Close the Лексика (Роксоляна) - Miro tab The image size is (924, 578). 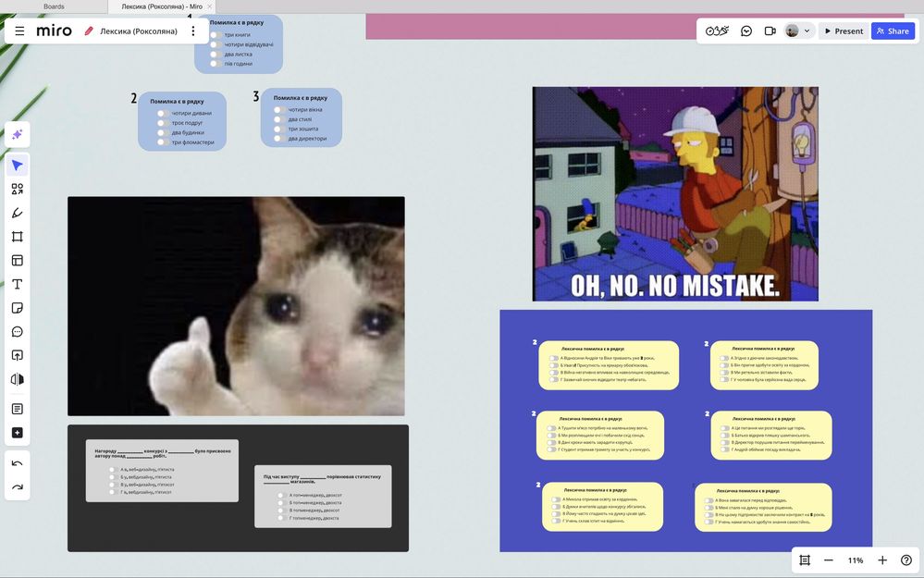[x=209, y=6]
